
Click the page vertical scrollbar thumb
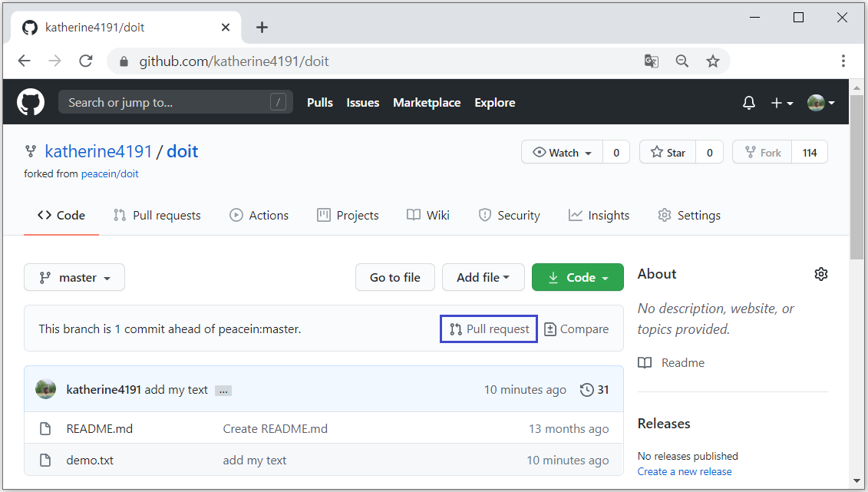click(x=857, y=177)
